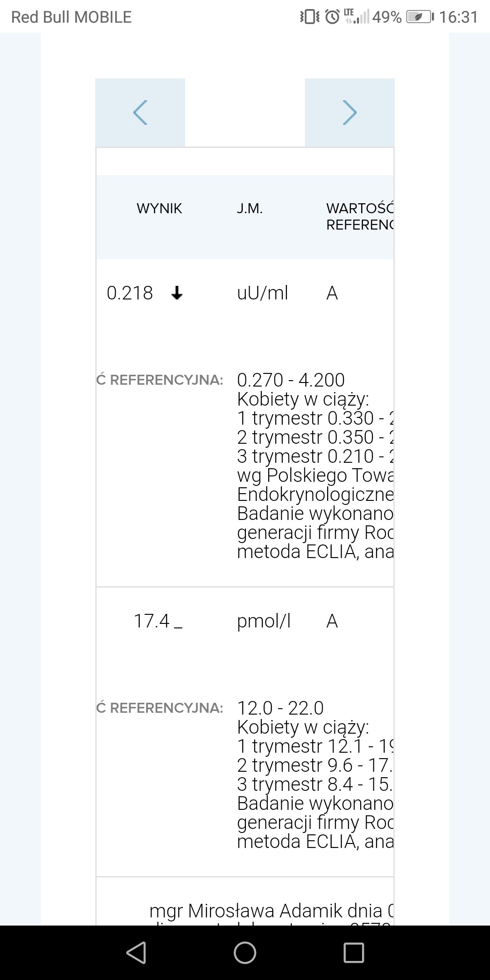Tap the down arrow next to 0.218
This screenshot has width=490, height=980.
[177, 294]
